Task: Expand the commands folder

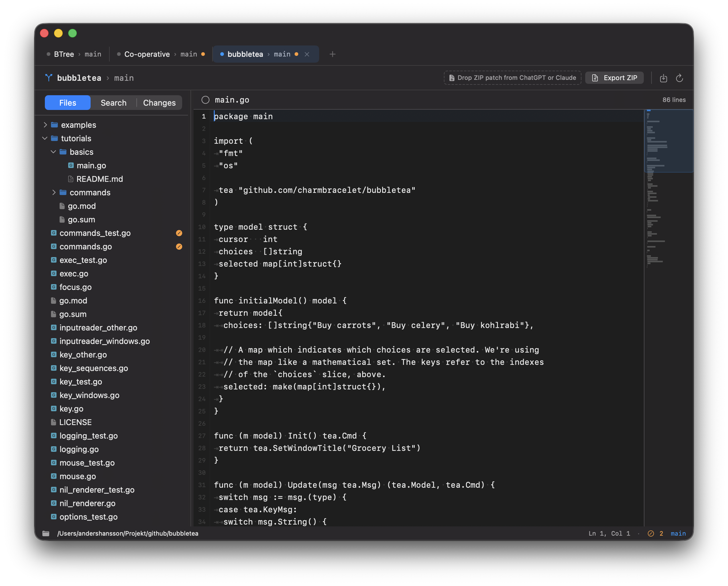Action: point(54,192)
